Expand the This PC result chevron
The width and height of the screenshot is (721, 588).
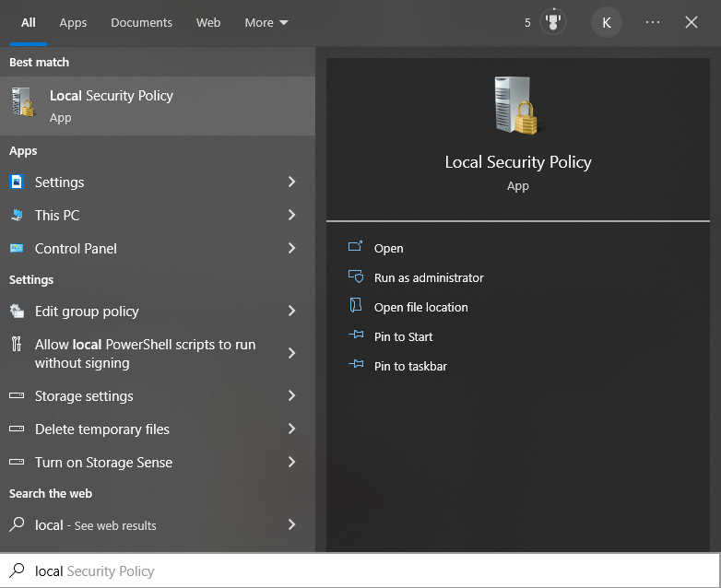[x=291, y=215]
